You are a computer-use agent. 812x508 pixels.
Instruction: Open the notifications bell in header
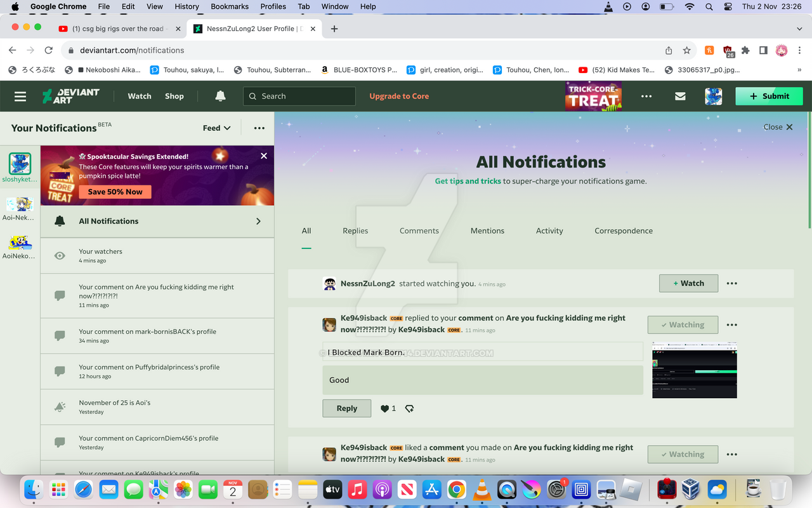point(220,96)
